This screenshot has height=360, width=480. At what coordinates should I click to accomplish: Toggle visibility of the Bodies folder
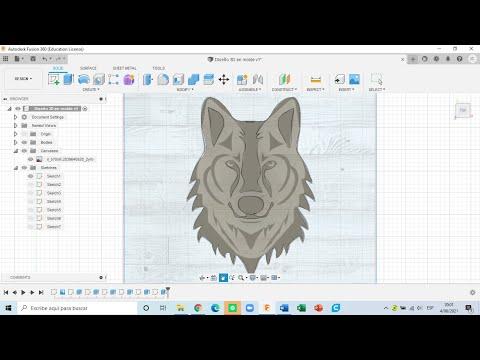[x=24, y=142]
